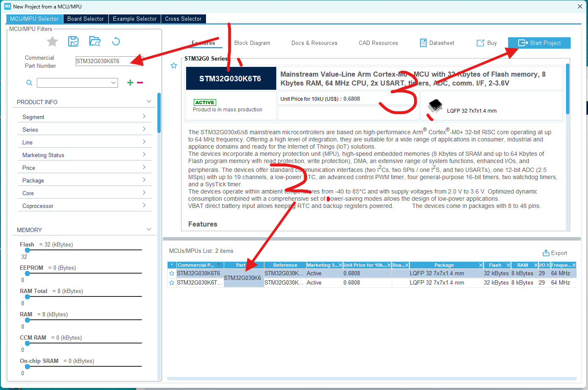
Task: Collapse the MEMORY section
Action: [x=149, y=230]
